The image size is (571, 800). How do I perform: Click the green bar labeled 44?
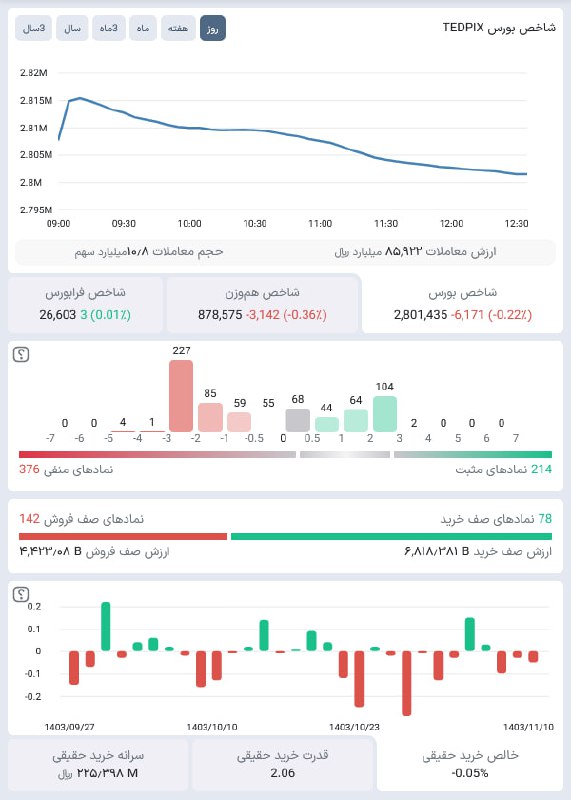click(327, 424)
